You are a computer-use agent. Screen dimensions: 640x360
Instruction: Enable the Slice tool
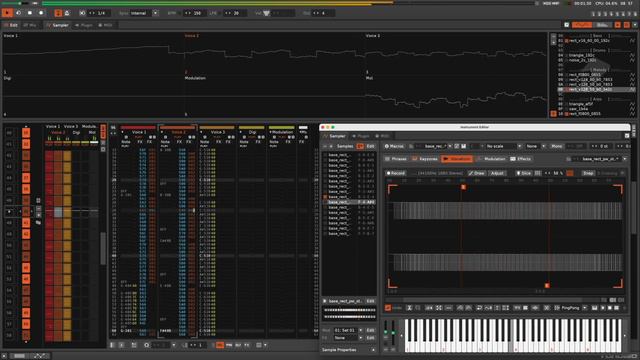[x=523, y=173]
